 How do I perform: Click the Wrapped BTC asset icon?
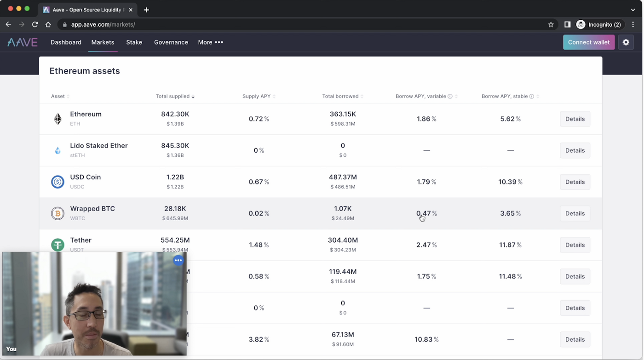click(57, 213)
